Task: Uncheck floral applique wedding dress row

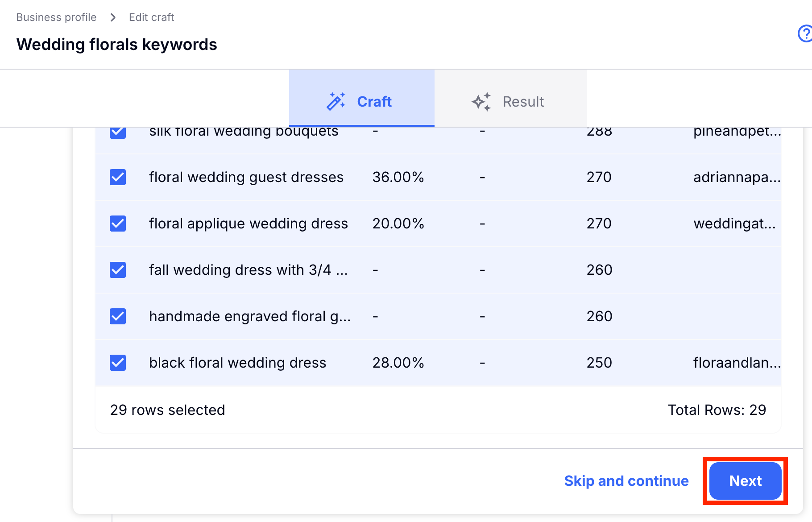Action: (118, 224)
